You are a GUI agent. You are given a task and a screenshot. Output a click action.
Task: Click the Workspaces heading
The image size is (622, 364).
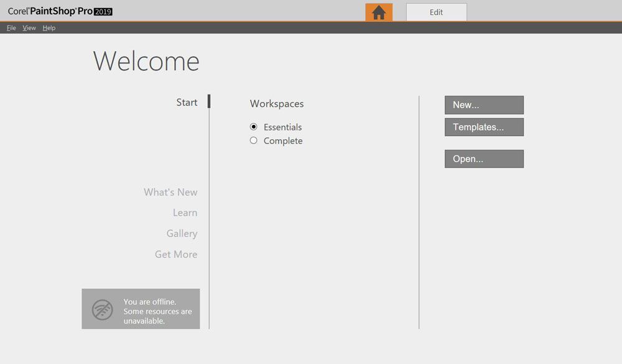[277, 104]
